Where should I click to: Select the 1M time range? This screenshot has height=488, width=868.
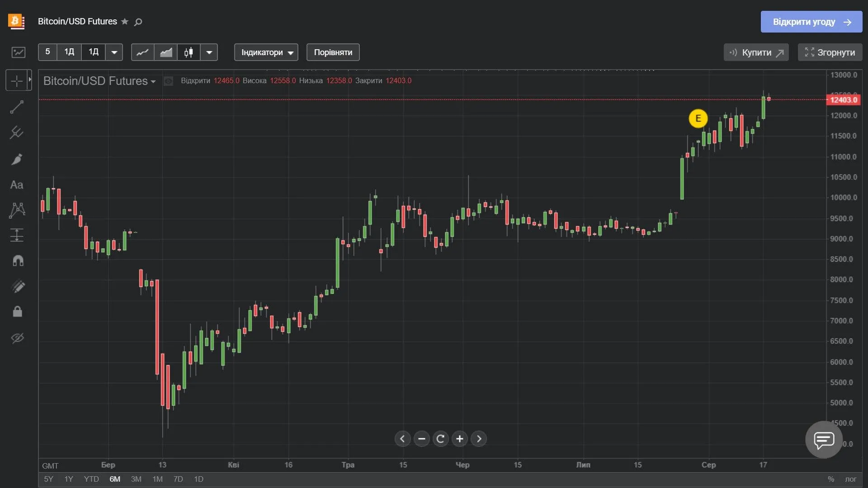point(157,479)
